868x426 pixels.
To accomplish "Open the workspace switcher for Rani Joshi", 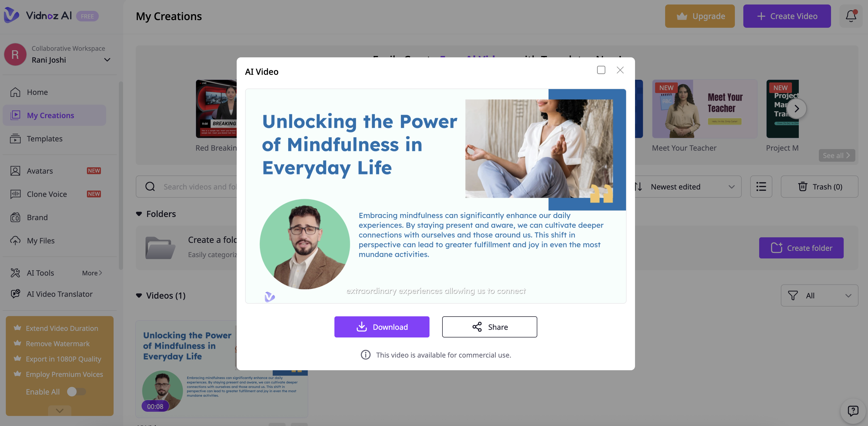I will (107, 60).
